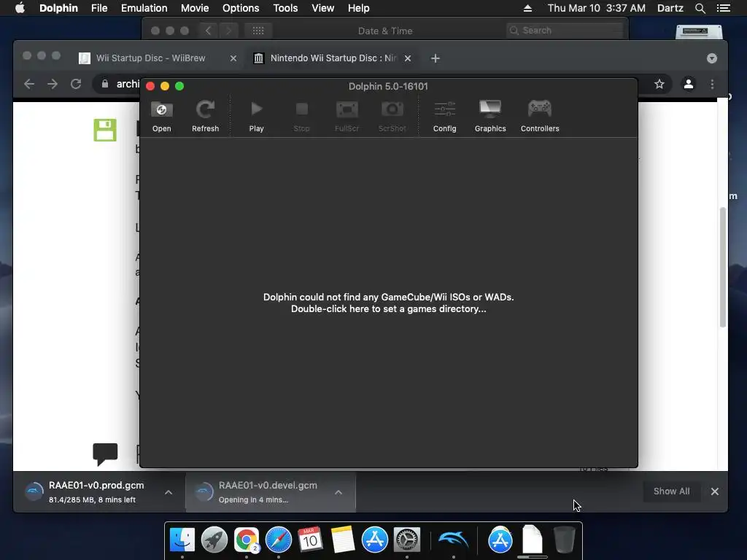Screen dimensions: 747x560
Task: Open System Preferences from the Dock
Action: [406, 540]
